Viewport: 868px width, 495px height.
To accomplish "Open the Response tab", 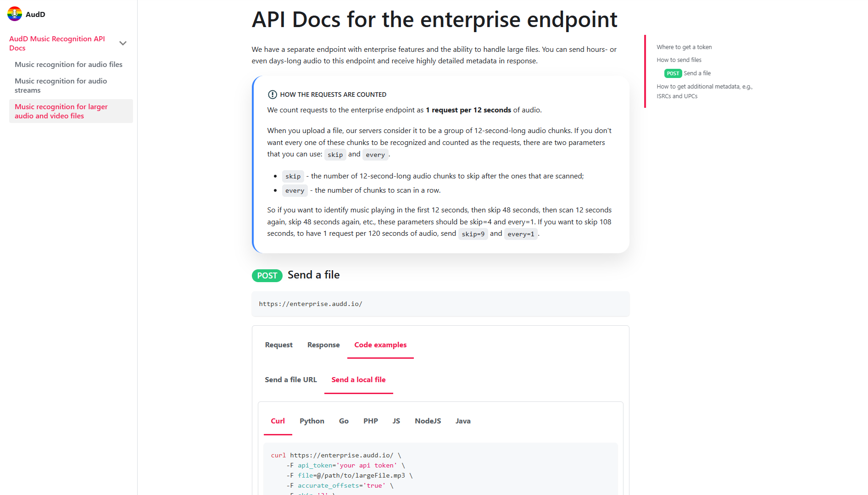I will [323, 345].
